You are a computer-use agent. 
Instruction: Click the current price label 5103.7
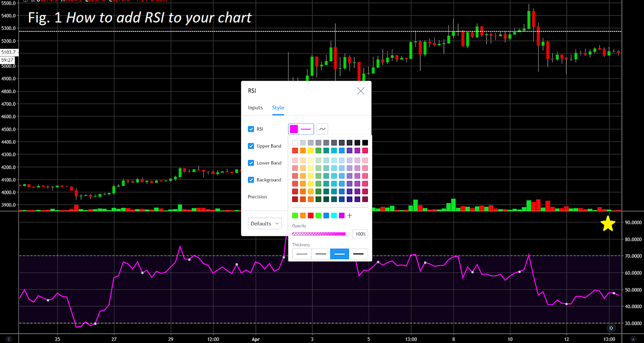tap(8, 52)
